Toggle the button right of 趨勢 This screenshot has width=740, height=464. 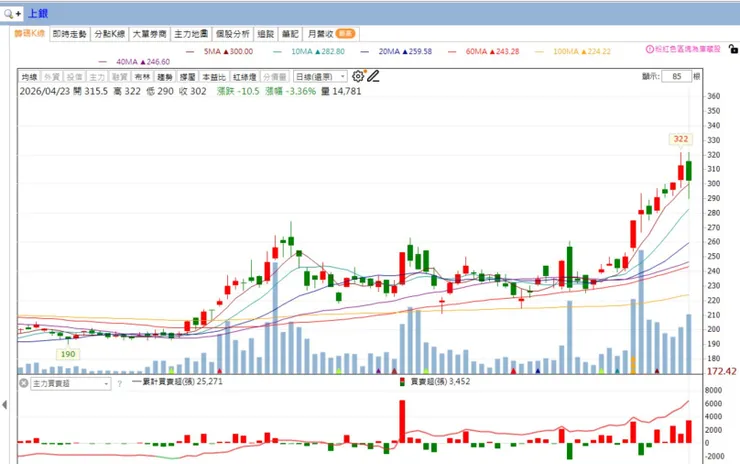187,76
